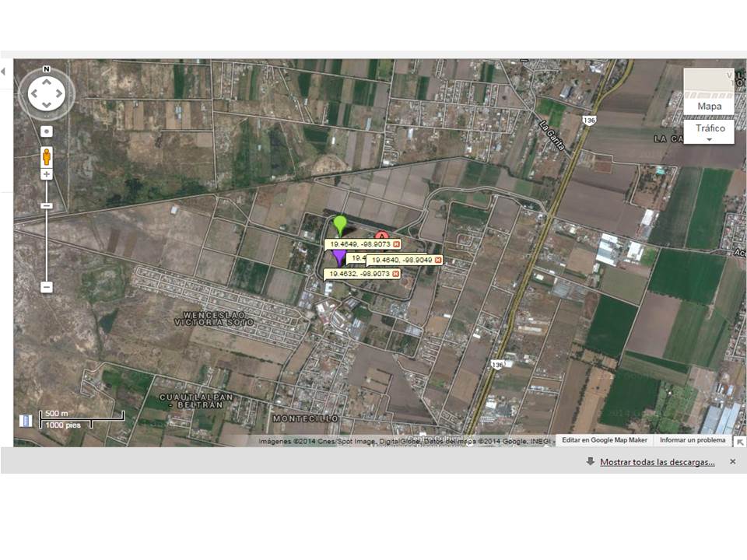The height and width of the screenshot is (560, 747).
Task: Close the 19.4649, -98.9073 coordinate label
Action: click(396, 244)
